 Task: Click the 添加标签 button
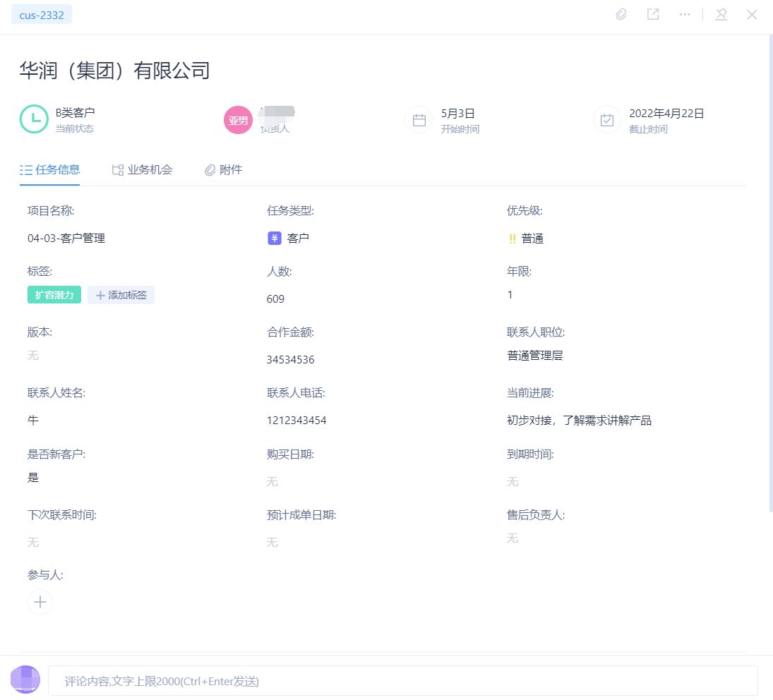click(121, 295)
